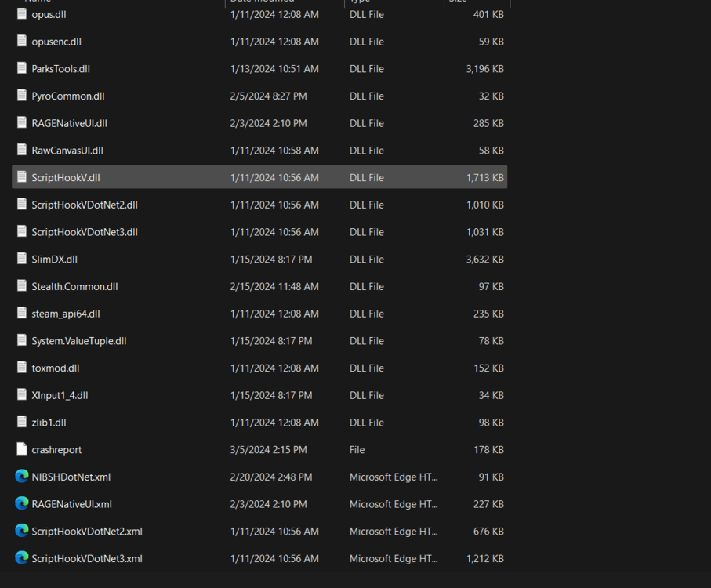Click the zlib1.dll file icon
Image resolution: width=711 pixels, height=588 pixels.
22,422
